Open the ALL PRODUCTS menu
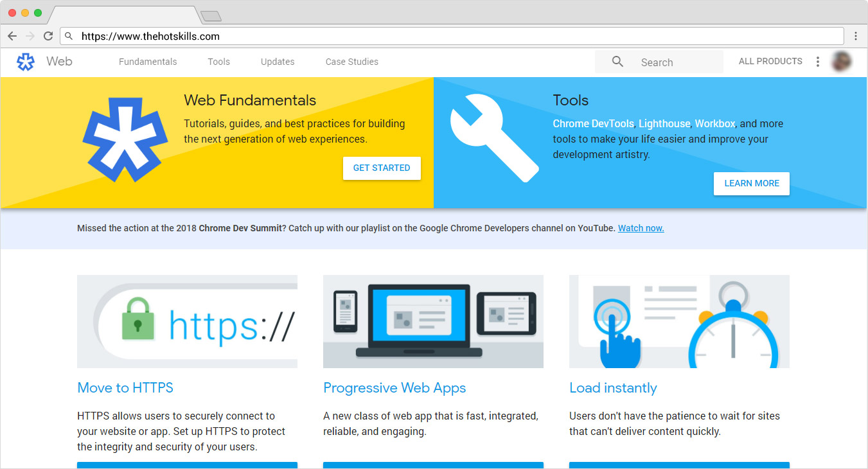868x469 pixels. coord(770,62)
